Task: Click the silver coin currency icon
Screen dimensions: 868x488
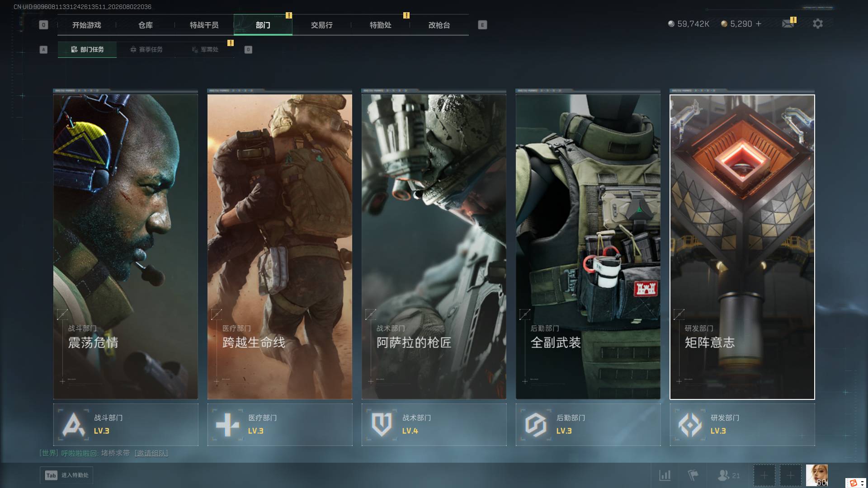Action: click(671, 24)
